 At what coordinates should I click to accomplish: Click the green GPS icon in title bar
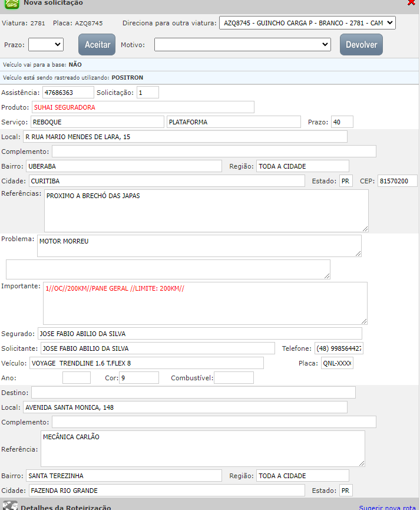[12, 4]
